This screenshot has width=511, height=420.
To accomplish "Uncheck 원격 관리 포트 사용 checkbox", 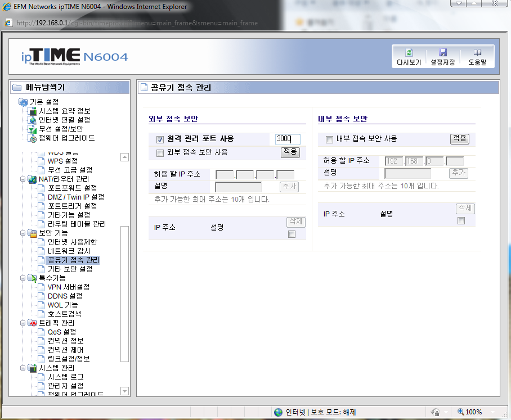I will (x=160, y=139).
